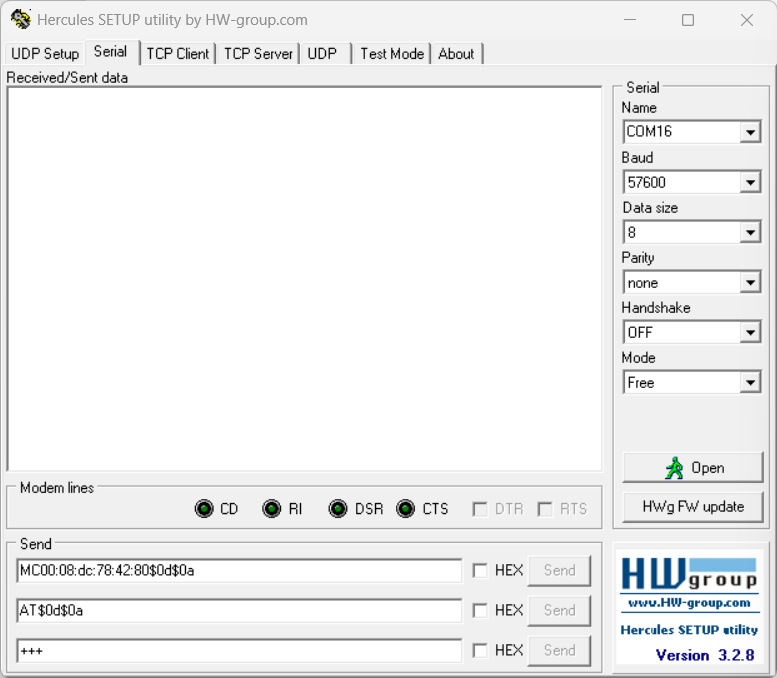Open the Parity dropdown

click(750, 282)
